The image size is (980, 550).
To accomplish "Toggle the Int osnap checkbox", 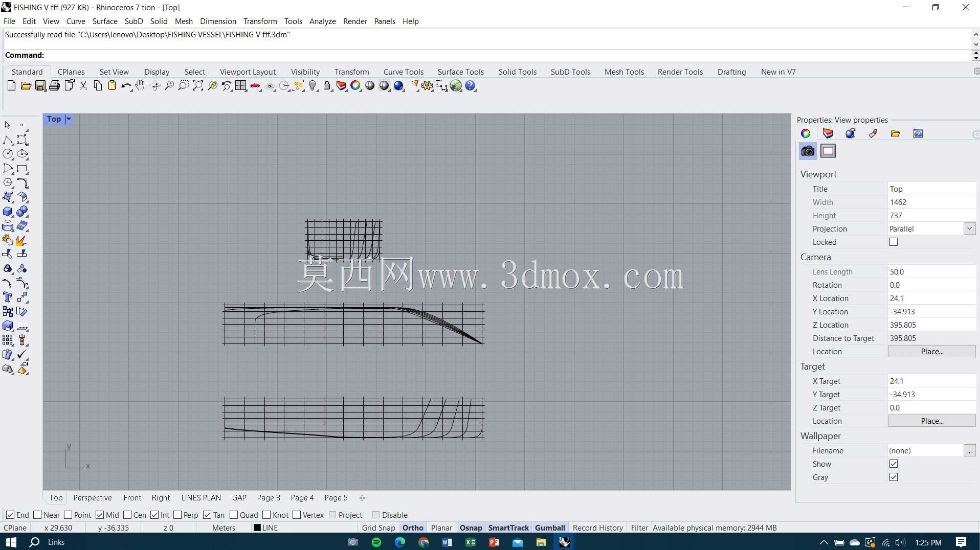I will click(x=154, y=515).
